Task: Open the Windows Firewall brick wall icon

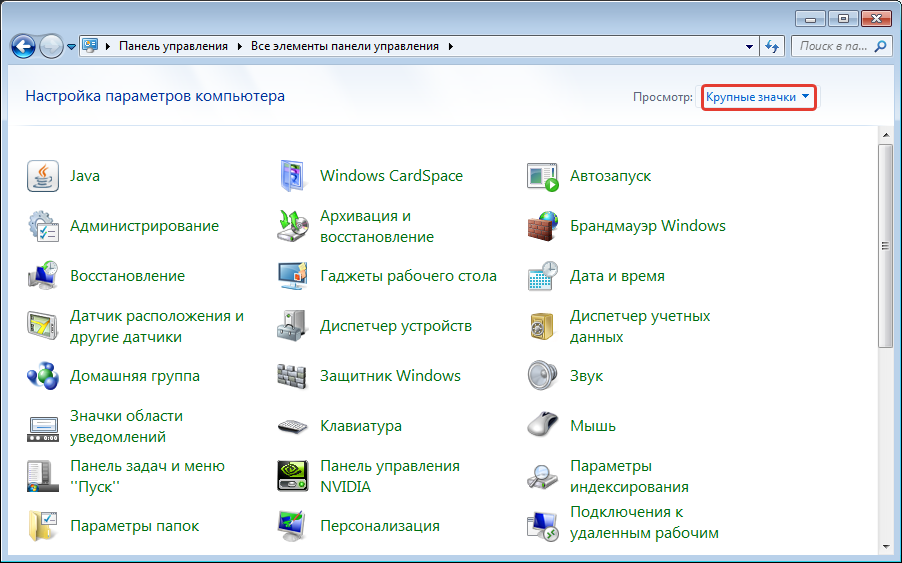Action: pos(542,226)
